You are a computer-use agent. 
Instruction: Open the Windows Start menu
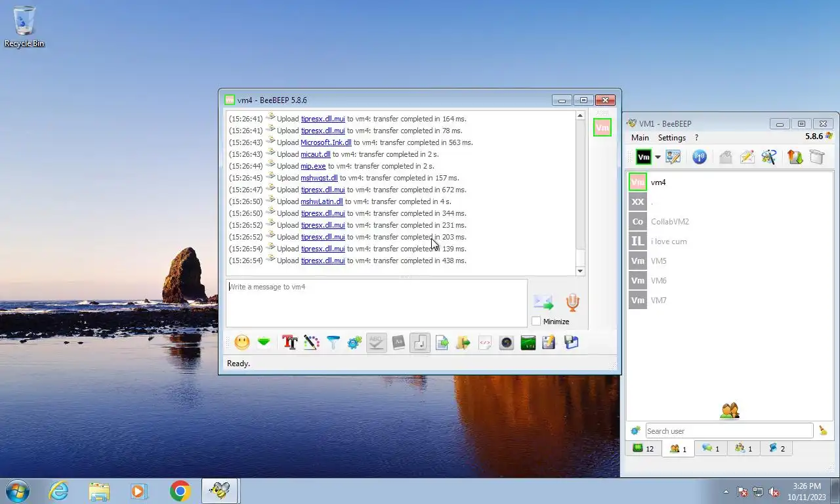point(18,491)
